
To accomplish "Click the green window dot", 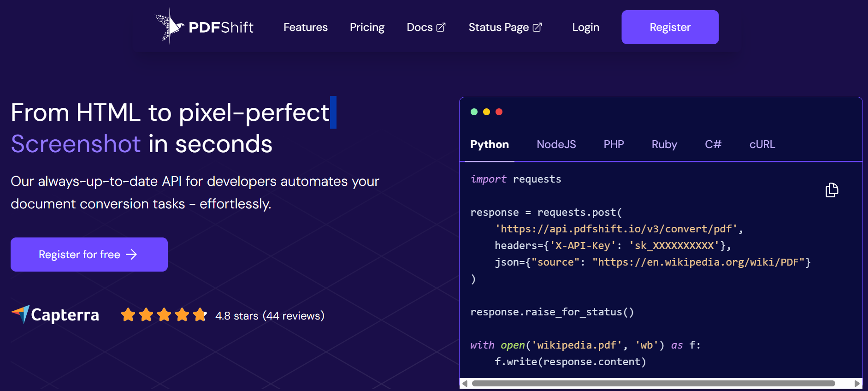I will (474, 112).
